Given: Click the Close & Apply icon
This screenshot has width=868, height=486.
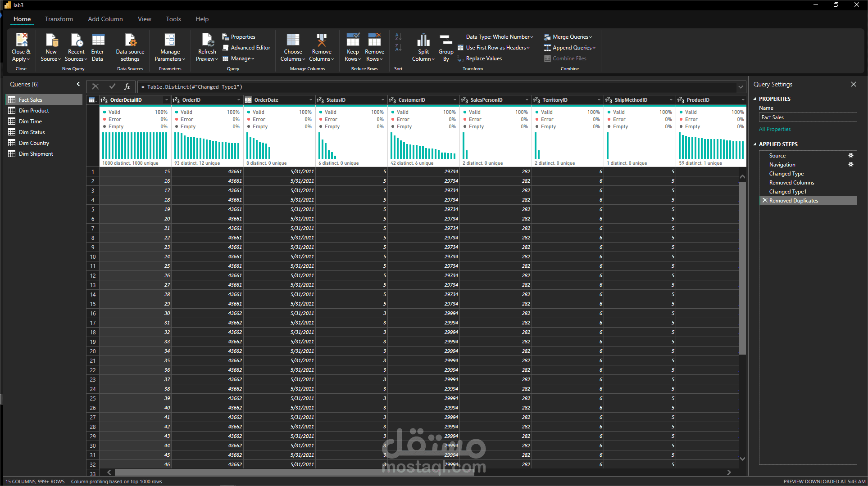Looking at the screenshot, I should [x=21, y=40].
